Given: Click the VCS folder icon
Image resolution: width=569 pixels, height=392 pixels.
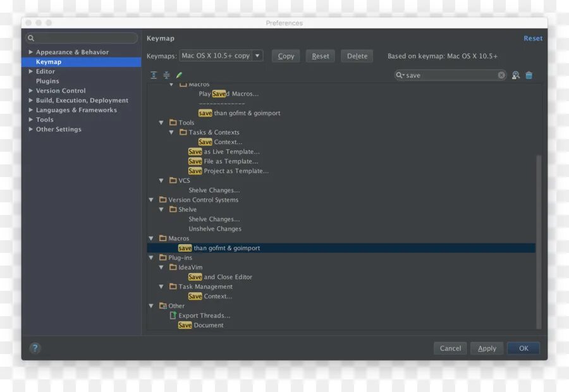Looking at the screenshot, I should [x=173, y=180].
